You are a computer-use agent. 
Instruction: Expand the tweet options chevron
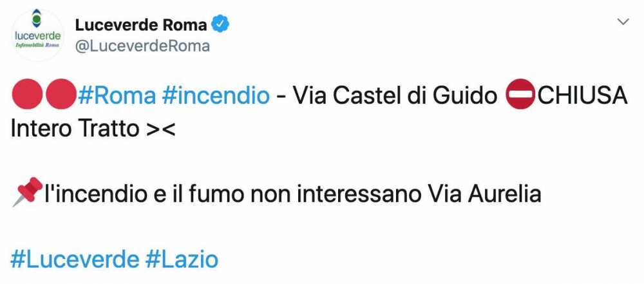point(623,22)
